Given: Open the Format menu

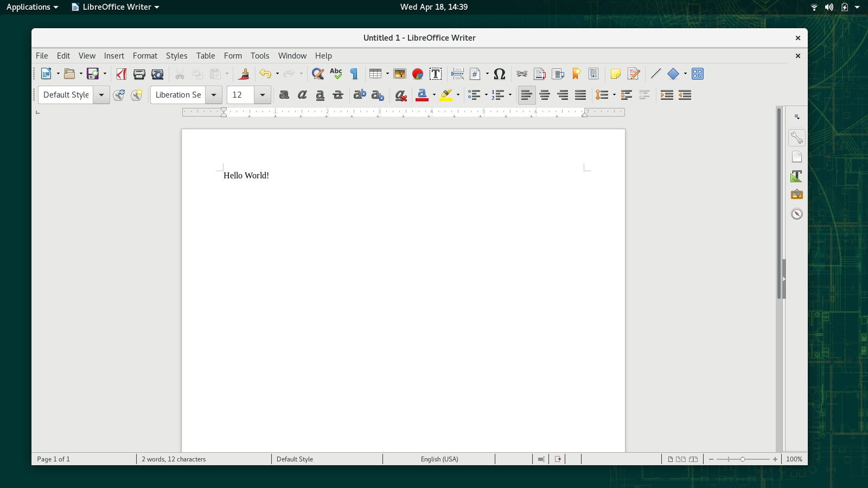Looking at the screenshot, I should pos(145,56).
